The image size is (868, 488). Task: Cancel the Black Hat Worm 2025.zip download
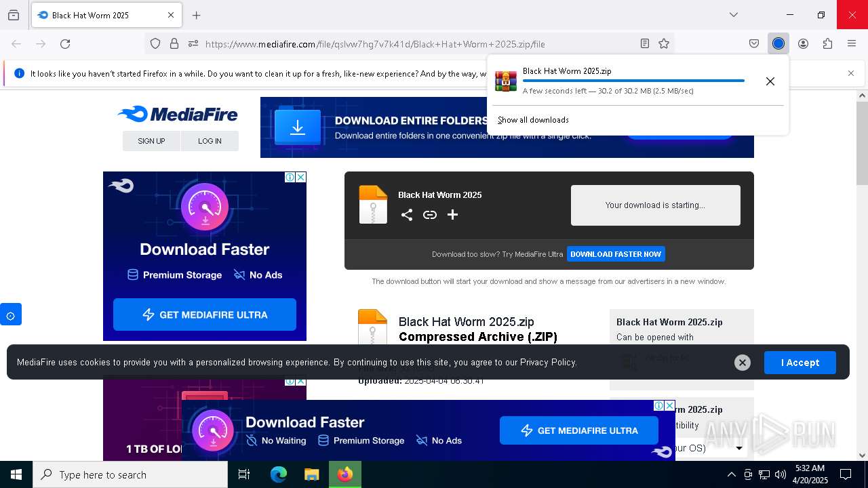(x=770, y=81)
